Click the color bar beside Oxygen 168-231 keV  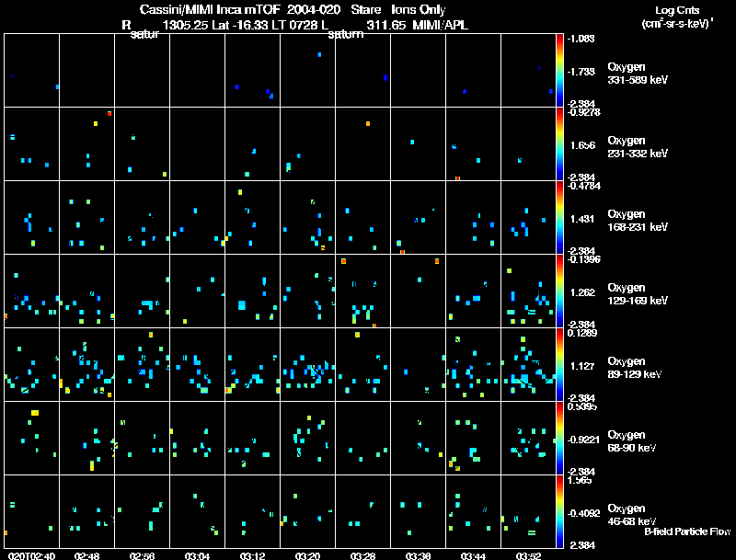[559, 218]
